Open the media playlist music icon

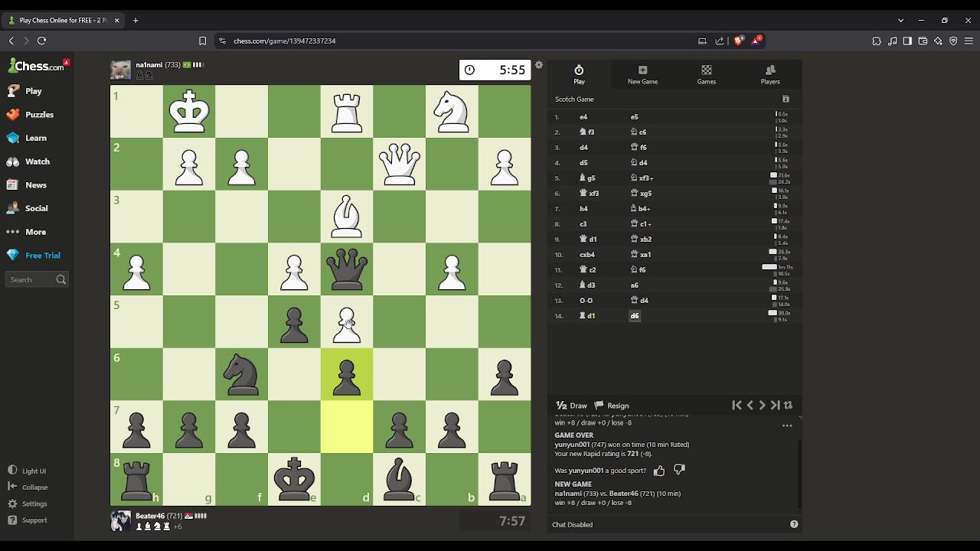(x=892, y=41)
